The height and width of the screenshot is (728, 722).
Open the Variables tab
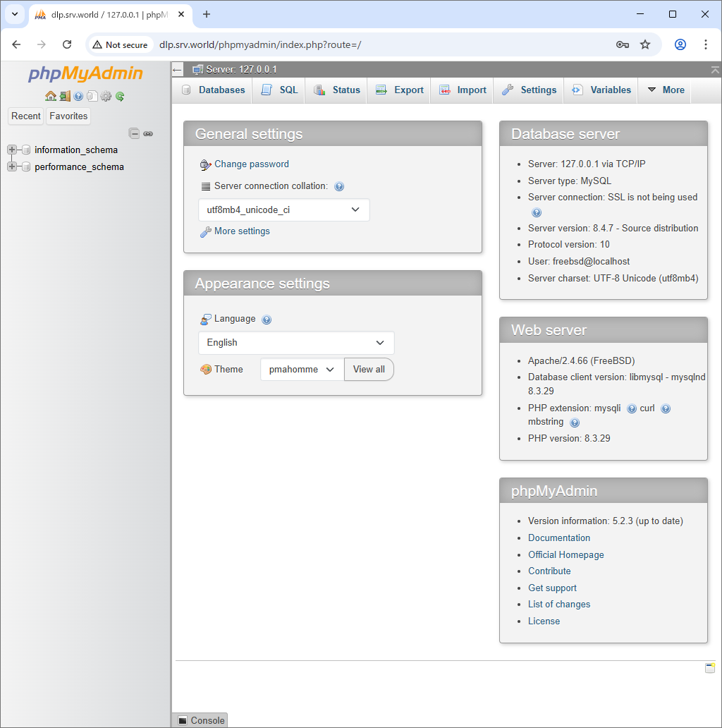tap(601, 90)
